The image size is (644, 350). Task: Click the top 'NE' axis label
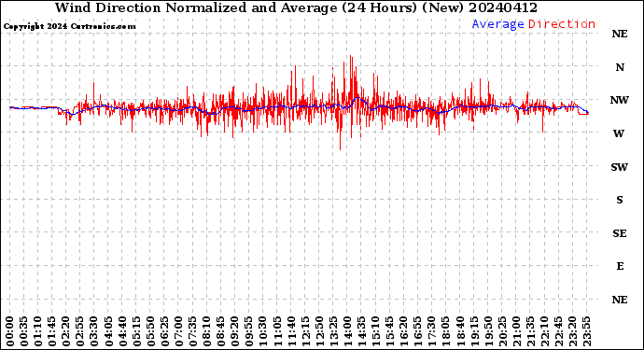click(620, 34)
